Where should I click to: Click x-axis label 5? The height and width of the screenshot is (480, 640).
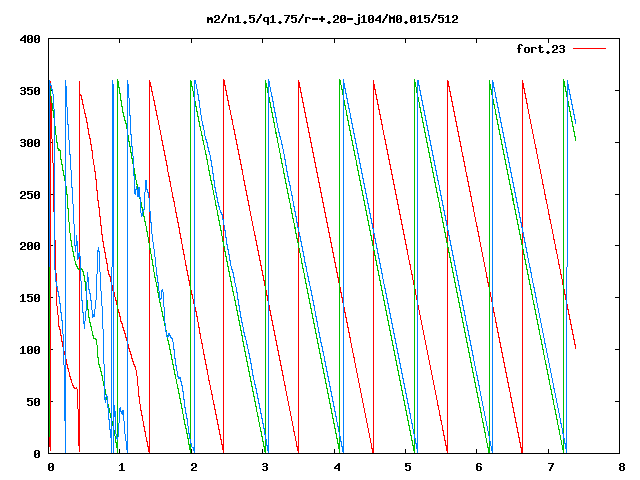(x=408, y=467)
